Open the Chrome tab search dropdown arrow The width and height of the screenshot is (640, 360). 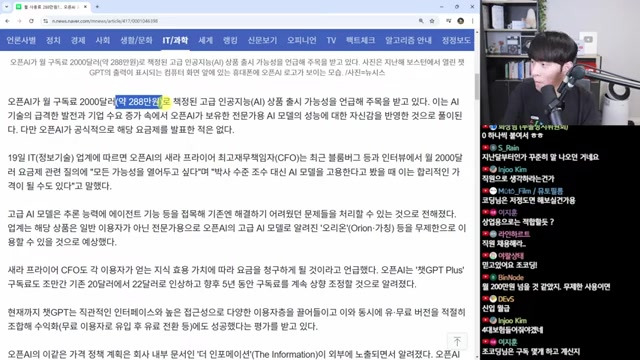[x=6, y=7]
